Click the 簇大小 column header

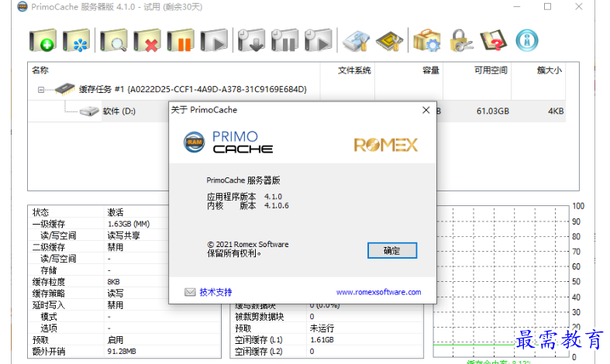550,70
